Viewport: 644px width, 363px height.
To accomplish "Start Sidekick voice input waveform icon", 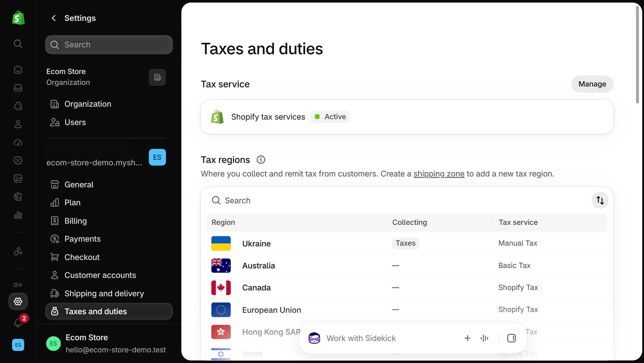I will click(x=484, y=338).
